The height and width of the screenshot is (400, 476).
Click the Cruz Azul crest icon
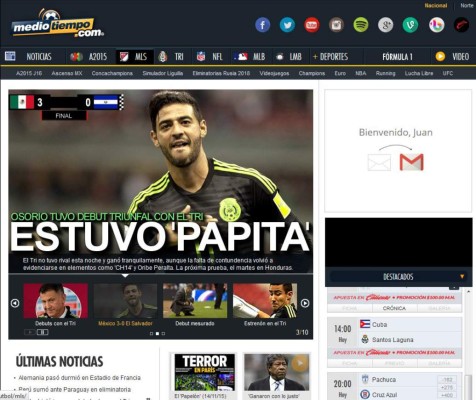365,395
